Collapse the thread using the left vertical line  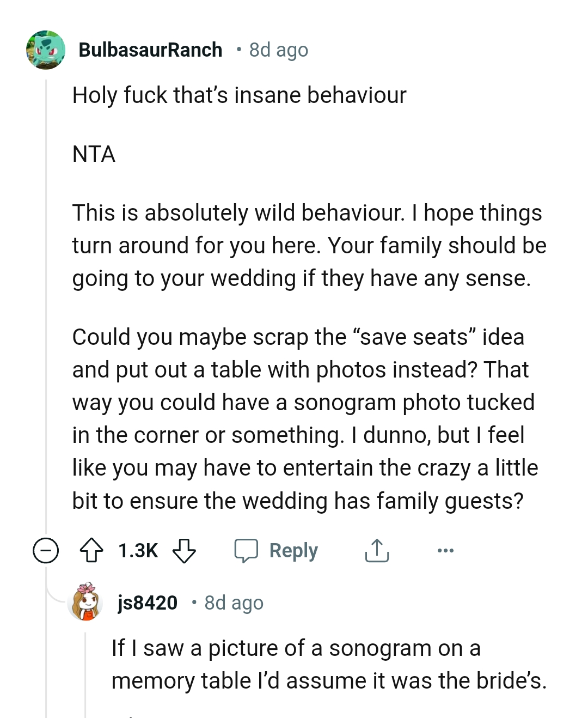(46, 300)
